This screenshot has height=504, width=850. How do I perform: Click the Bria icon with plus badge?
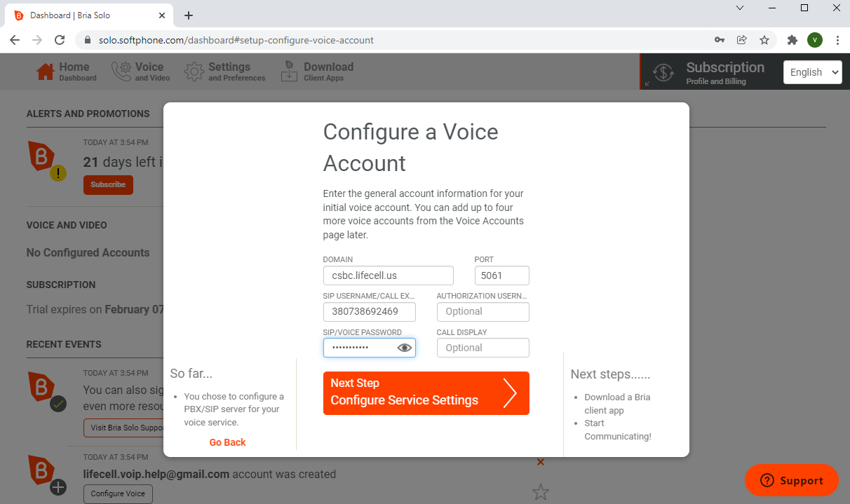click(x=46, y=475)
